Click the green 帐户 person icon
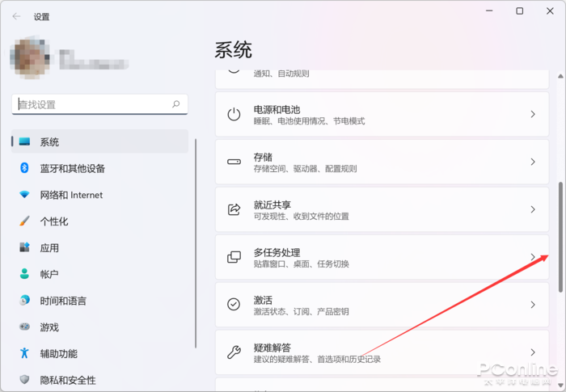 coord(24,274)
